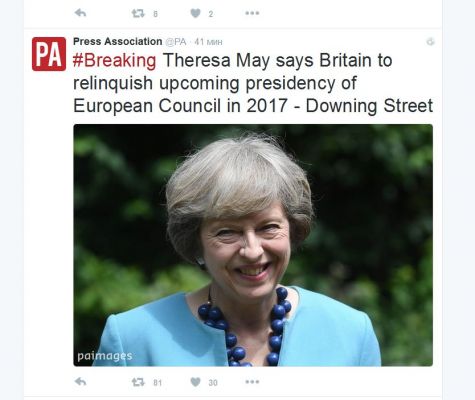
Task: Reply to the Press Association tweet
Action: (80, 382)
